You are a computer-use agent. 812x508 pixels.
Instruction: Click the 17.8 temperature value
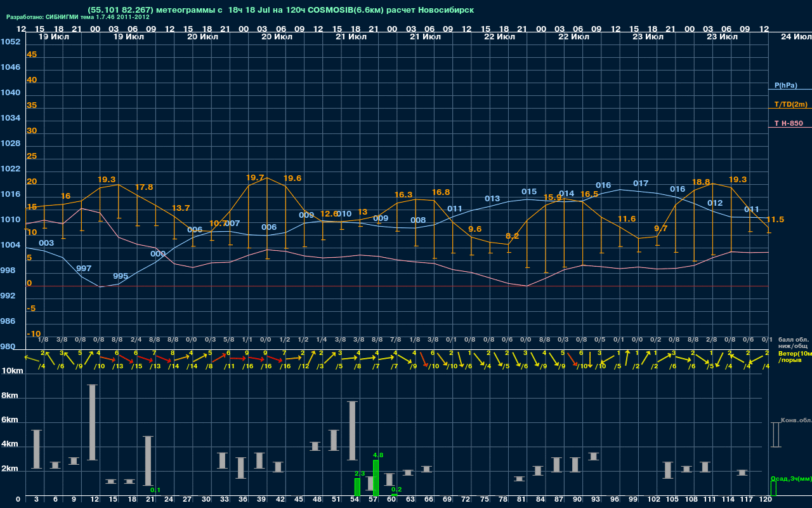point(144,187)
